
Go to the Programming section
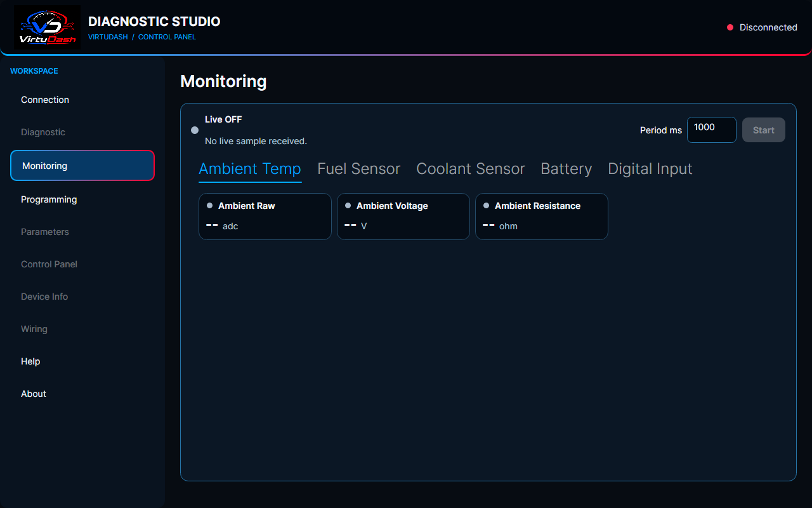(82, 199)
